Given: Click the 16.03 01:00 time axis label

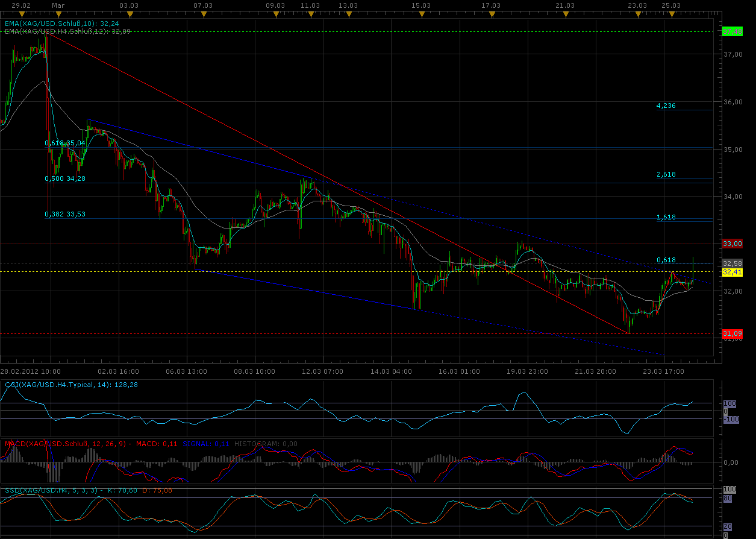Looking at the screenshot, I should tap(460, 371).
